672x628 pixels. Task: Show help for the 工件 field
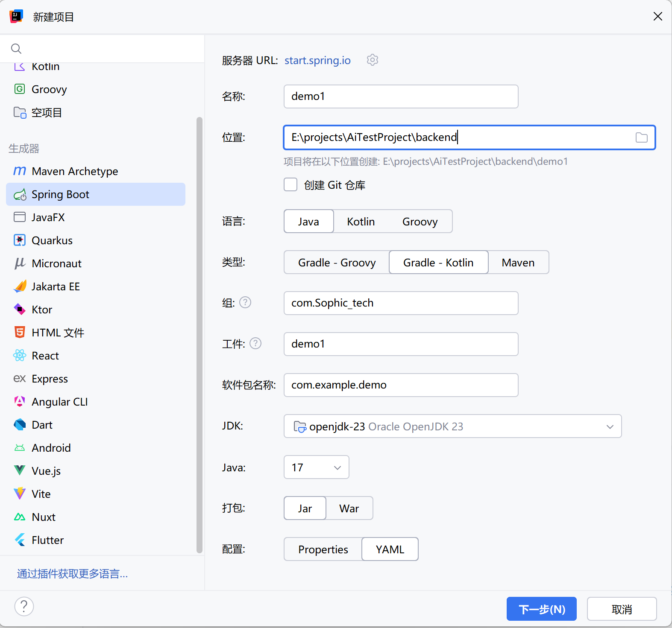pos(255,343)
